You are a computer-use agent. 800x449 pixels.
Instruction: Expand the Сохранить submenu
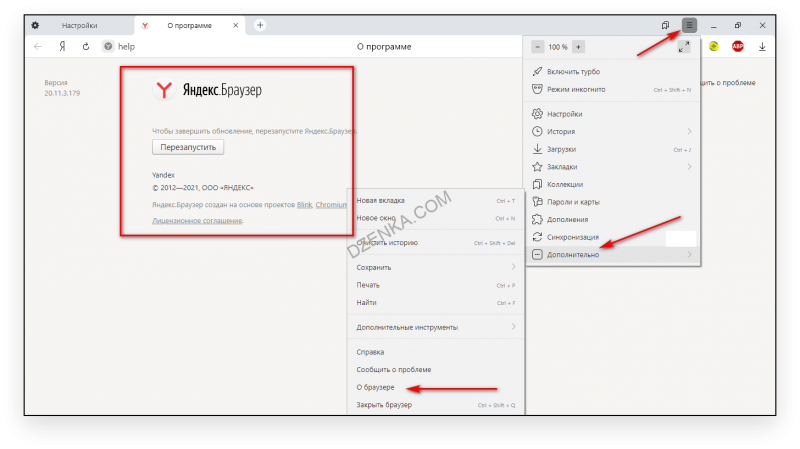click(x=436, y=267)
